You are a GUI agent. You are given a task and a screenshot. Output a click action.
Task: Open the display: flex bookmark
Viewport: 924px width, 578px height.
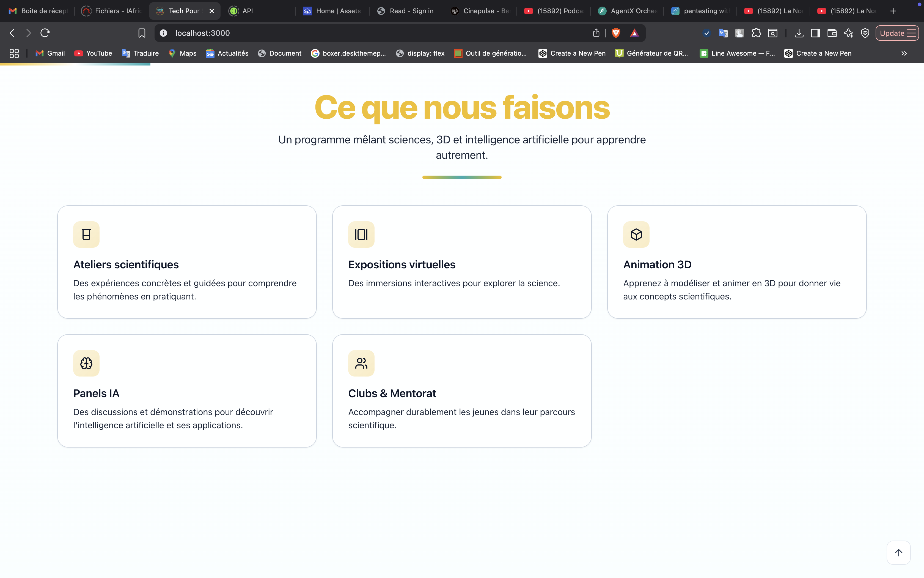(x=420, y=53)
